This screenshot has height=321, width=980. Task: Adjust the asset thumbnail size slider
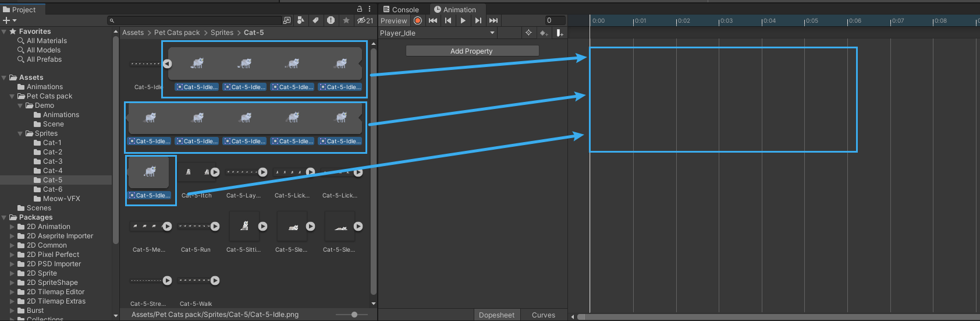coord(354,315)
